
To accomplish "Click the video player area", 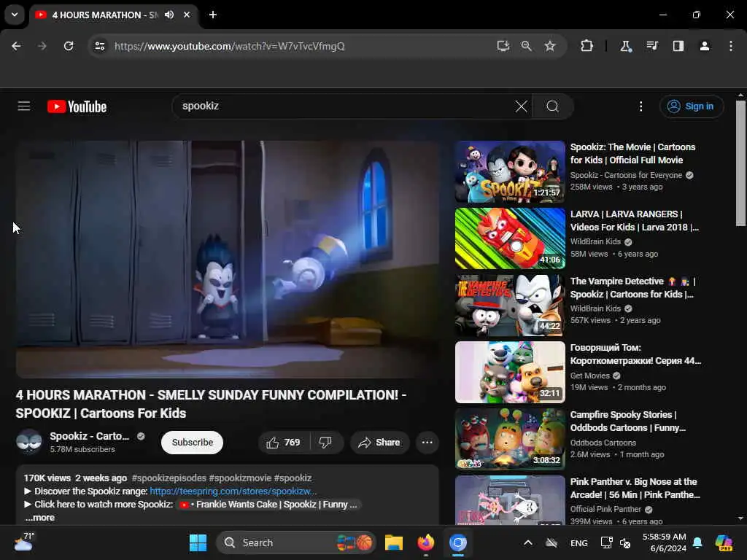I will click(x=228, y=259).
